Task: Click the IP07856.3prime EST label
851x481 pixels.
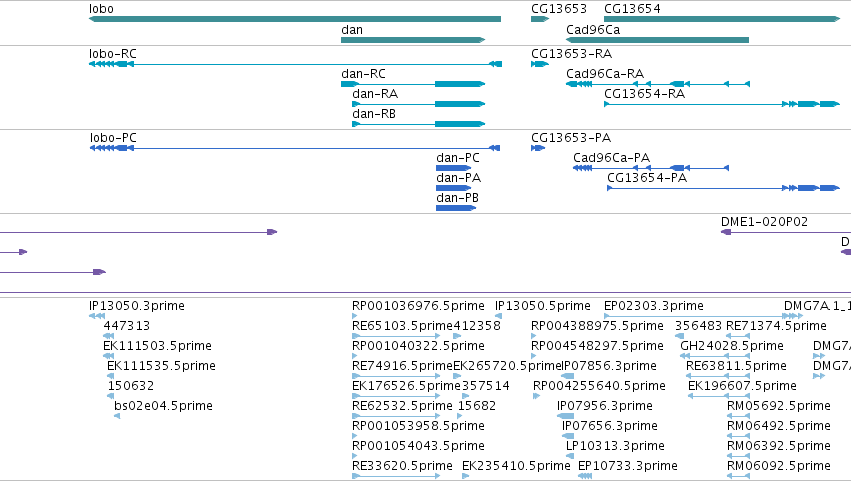Action: (x=609, y=366)
